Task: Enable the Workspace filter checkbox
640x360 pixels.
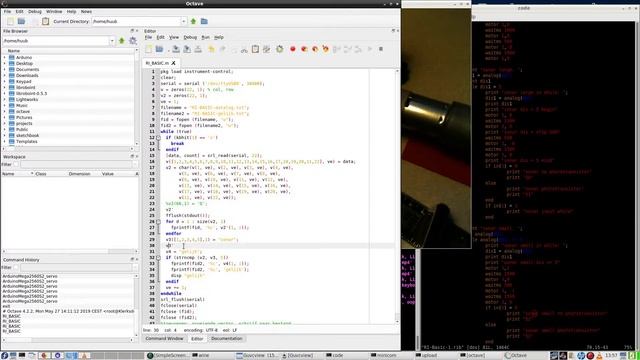Action: point(16,164)
